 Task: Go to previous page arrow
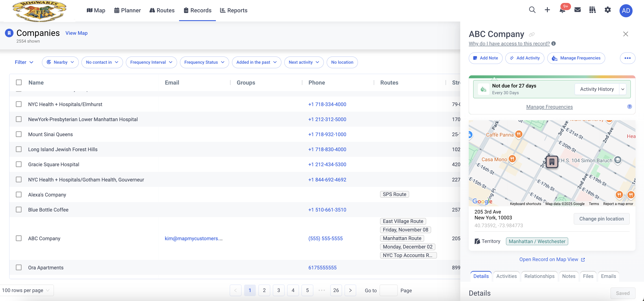pos(235,290)
